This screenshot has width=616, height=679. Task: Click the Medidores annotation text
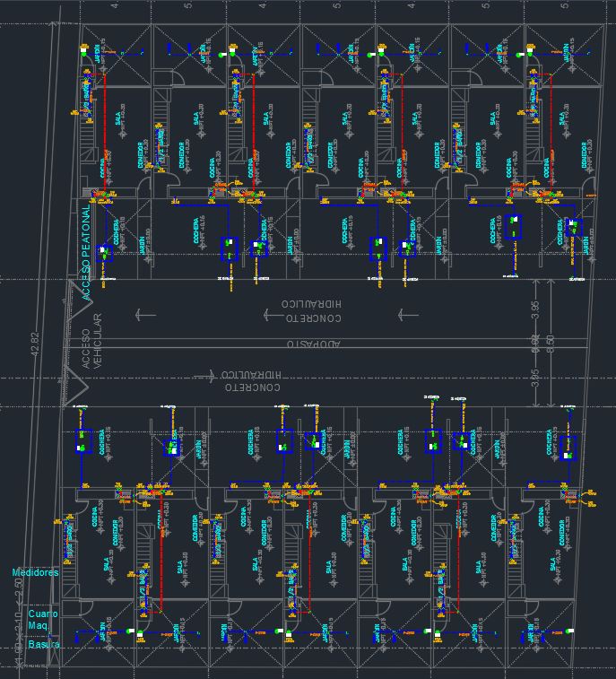35,572
